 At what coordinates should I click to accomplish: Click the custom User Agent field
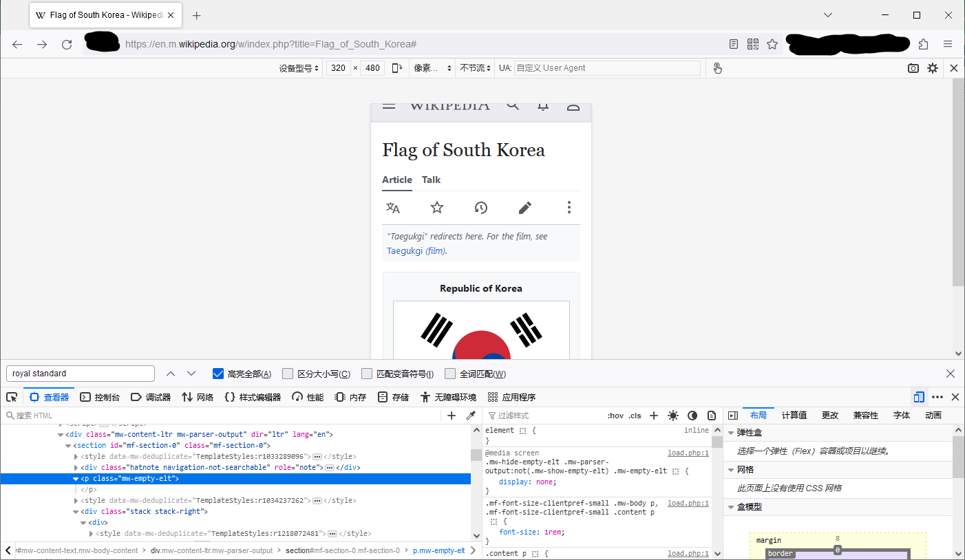coord(607,68)
